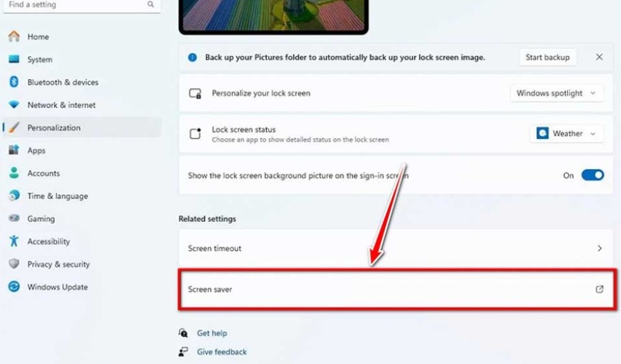The width and height of the screenshot is (621, 364).
Task: Dismiss the backup notification banner
Action: [599, 57]
